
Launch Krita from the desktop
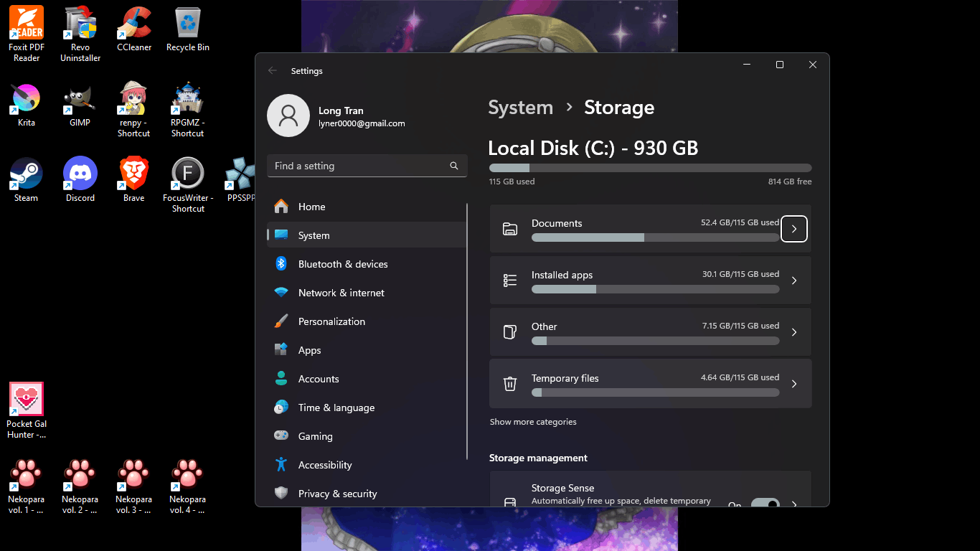point(27,105)
